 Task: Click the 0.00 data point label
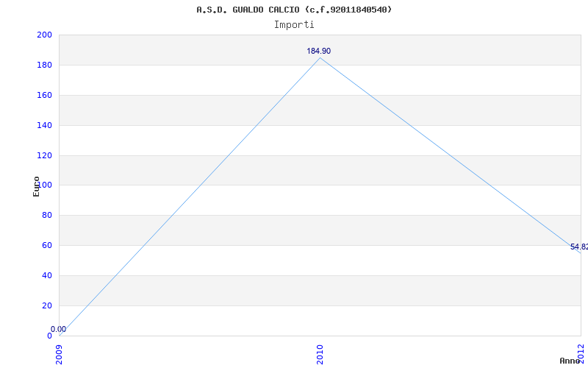(58, 329)
